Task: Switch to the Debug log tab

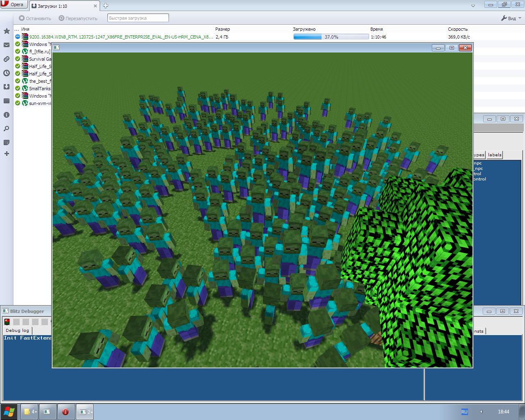Action: [17, 331]
